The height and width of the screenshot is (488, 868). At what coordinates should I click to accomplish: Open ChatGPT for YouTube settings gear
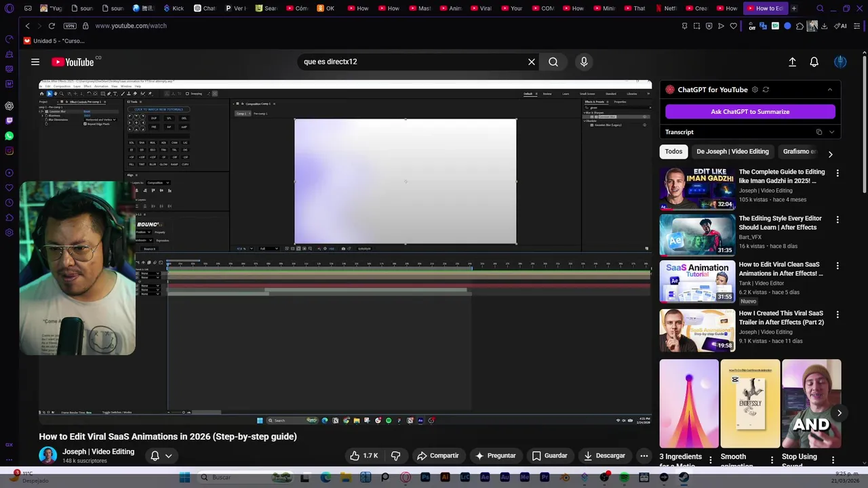click(755, 89)
